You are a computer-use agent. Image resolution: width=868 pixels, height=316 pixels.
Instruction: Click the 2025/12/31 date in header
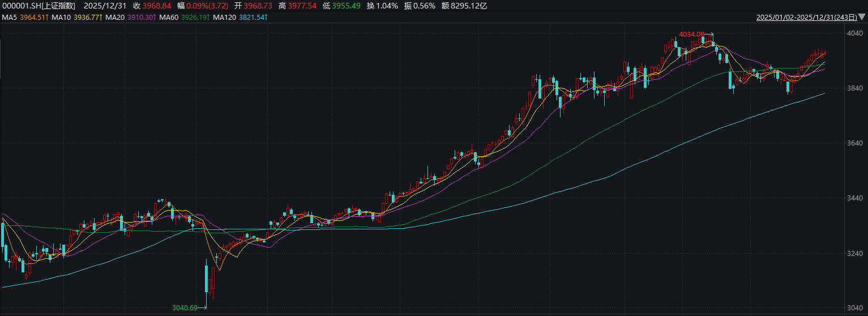point(103,6)
